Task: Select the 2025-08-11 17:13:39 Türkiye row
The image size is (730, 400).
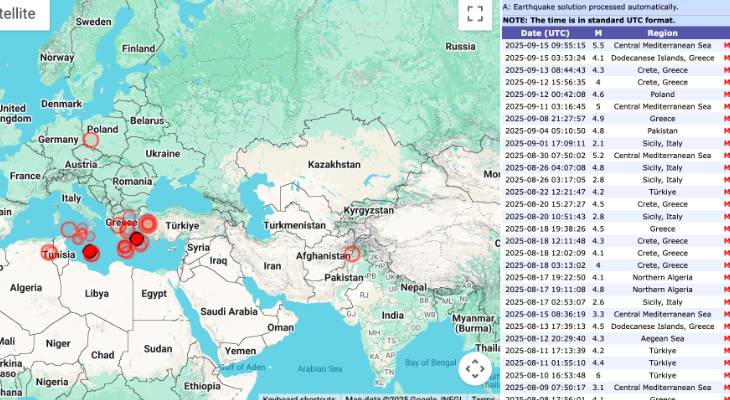Action: coord(616,351)
